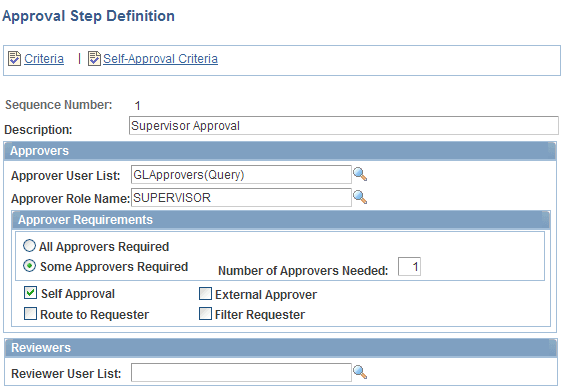Click the Sequence Number value 1
Viewport: 565px width, 392px height.
(x=137, y=106)
